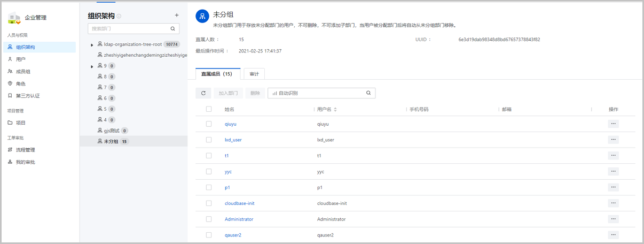Go to 流程管理 in the sidebar
644x244 pixels.
[25, 150]
